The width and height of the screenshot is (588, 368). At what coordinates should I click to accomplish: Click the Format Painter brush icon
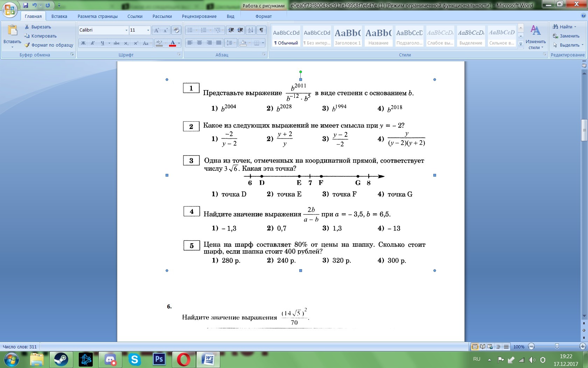click(27, 45)
